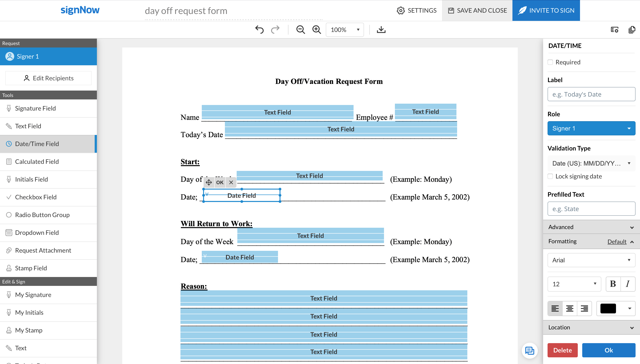This screenshot has height=364, width=640.
Task: Enable the Required checkbox
Action: tap(550, 62)
